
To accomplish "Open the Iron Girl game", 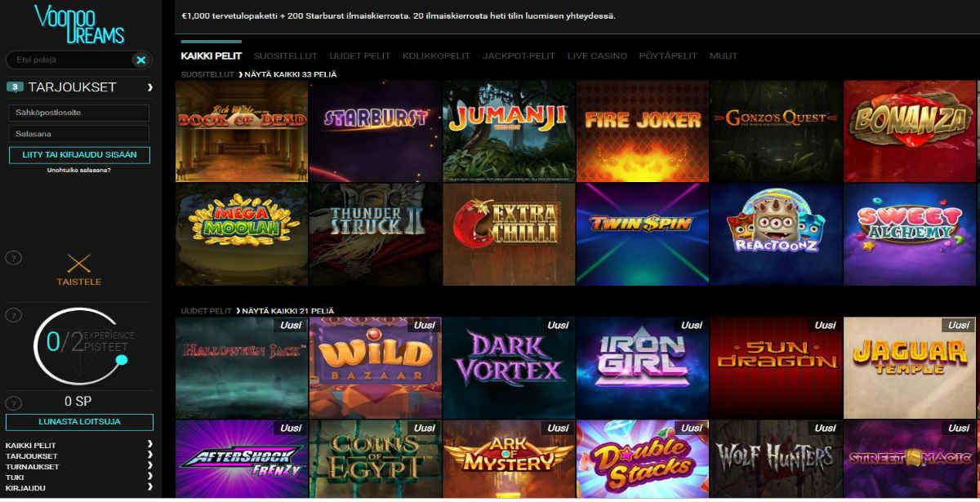I will pyautogui.click(x=643, y=368).
